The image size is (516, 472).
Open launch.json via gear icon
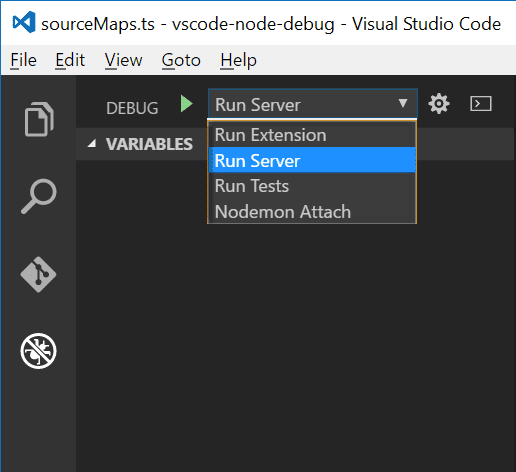coord(439,104)
